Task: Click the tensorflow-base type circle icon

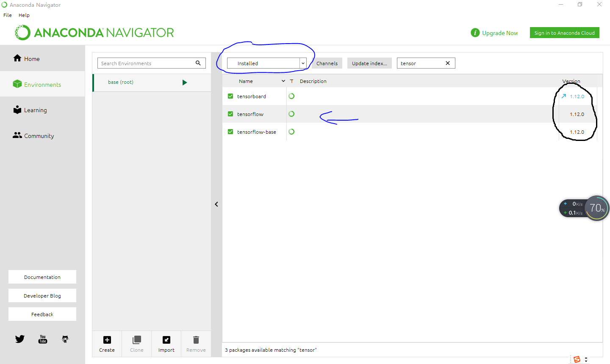Action: (291, 132)
